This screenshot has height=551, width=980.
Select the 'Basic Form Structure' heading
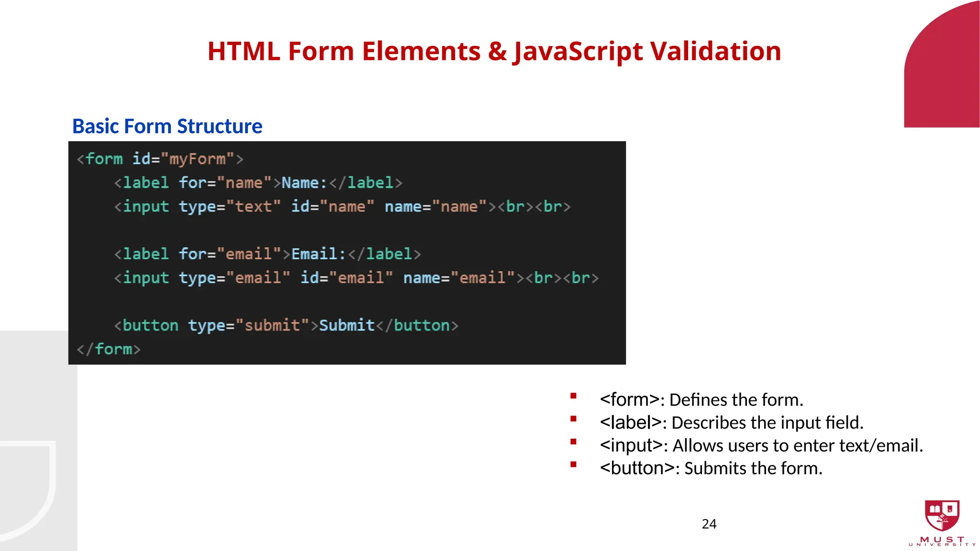pos(167,126)
